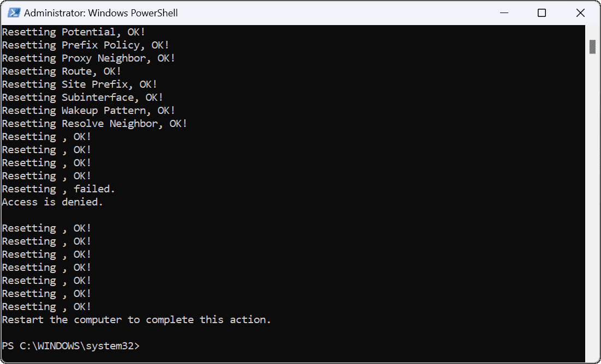Click the close button
The height and width of the screenshot is (364, 601).
point(580,13)
